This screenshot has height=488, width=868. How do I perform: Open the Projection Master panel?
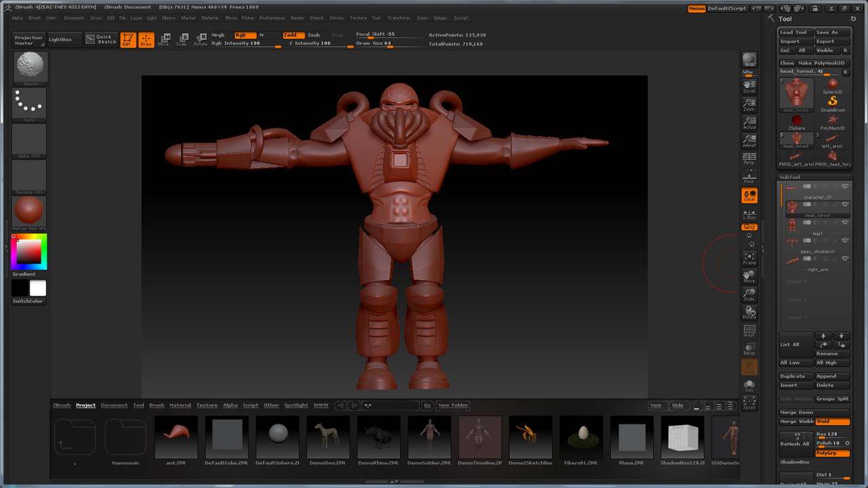pyautogui.click(x=28, y=40)
